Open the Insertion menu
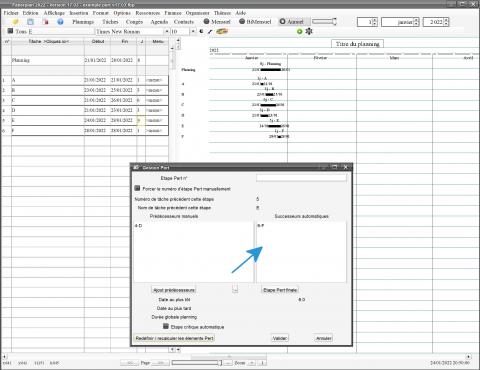480x370 pixels. pos(79,13)
